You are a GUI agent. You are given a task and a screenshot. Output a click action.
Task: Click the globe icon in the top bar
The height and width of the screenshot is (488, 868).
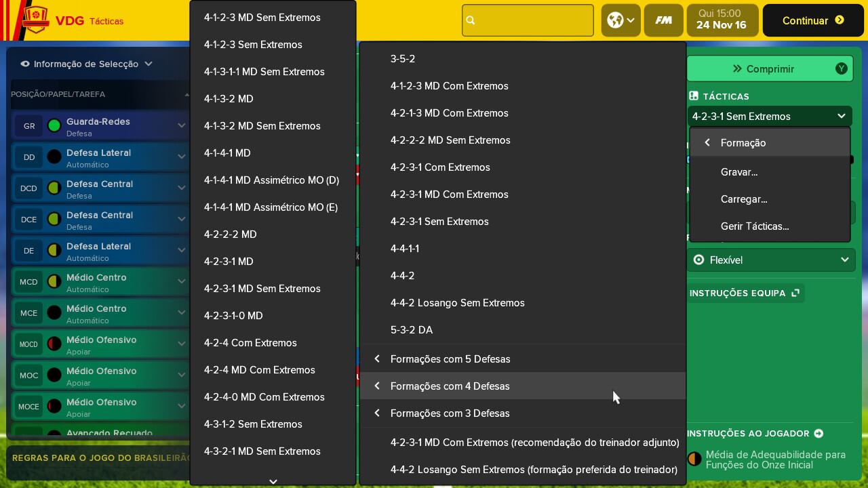coord(616,20)
